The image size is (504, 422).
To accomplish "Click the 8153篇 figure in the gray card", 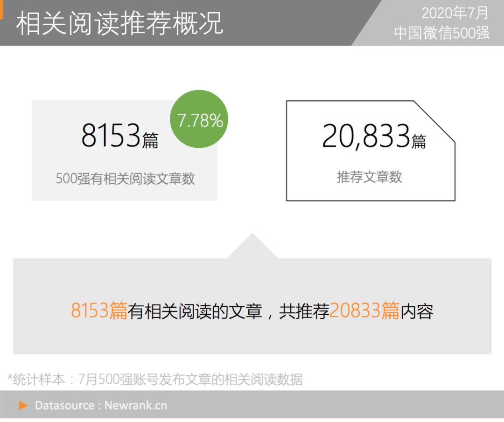I will (x=120, y=136).
